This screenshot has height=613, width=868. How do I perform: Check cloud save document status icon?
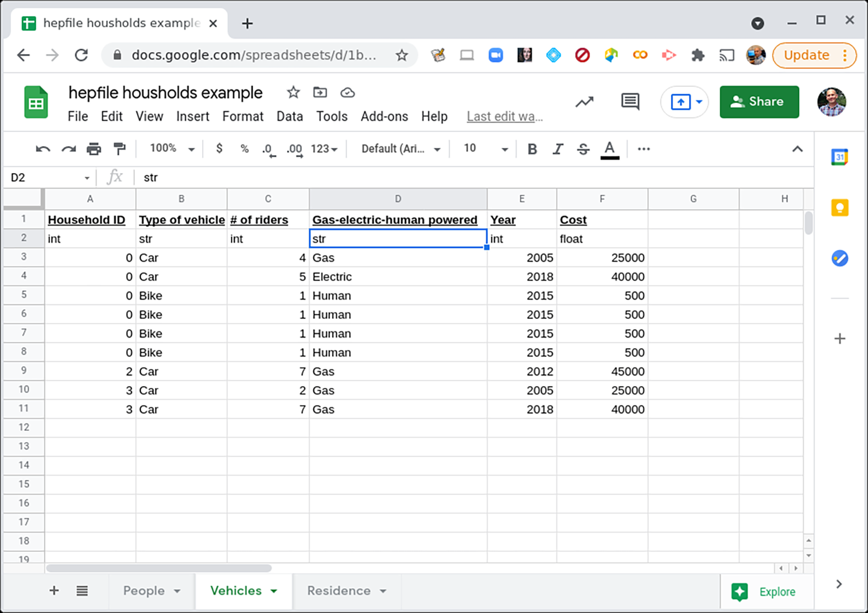coord(348,92)
